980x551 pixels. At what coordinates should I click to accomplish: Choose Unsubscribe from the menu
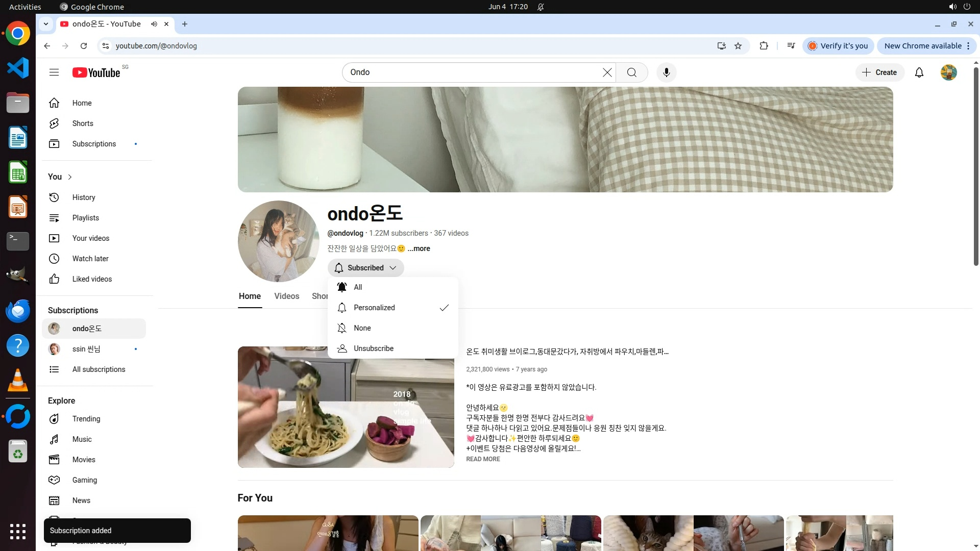[x=373, y=348]
